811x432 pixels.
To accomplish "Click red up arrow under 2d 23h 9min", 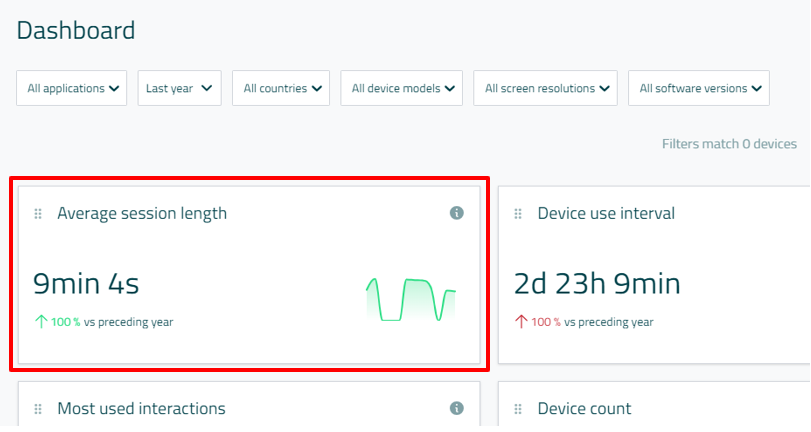I will coord(521,322).
